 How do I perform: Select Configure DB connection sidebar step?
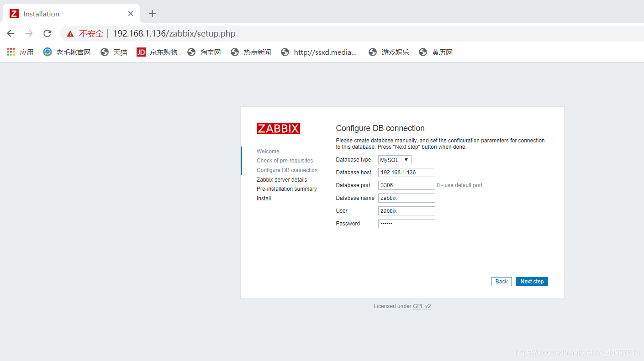287,170
